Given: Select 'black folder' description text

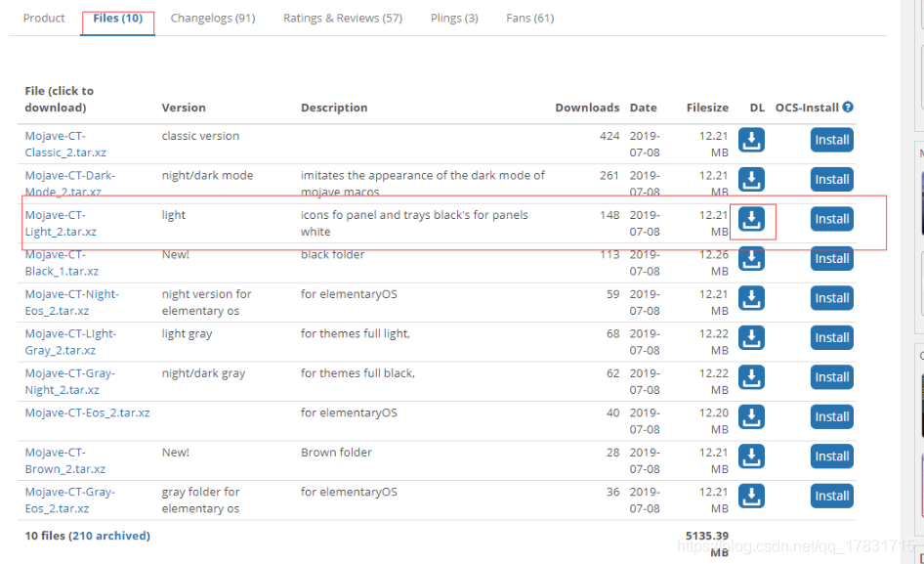Looking at the screenshot, I should click(x=332, y=254).
